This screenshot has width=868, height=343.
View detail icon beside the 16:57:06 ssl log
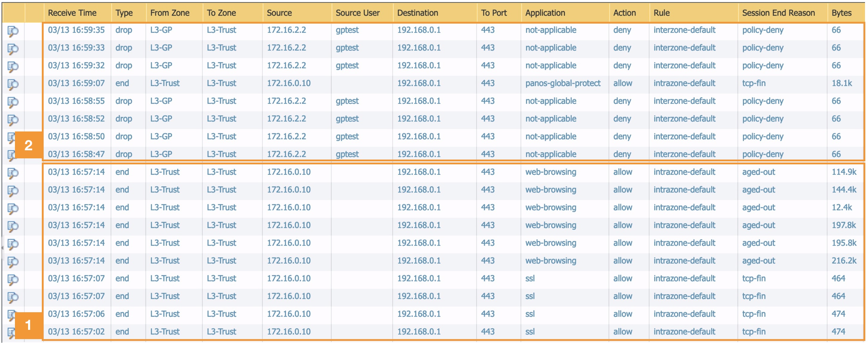tap(13, 314)
